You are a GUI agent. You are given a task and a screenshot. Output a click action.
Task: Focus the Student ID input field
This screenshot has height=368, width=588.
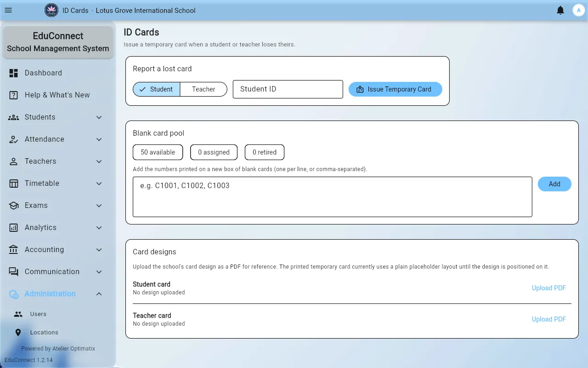click(288, 89)
